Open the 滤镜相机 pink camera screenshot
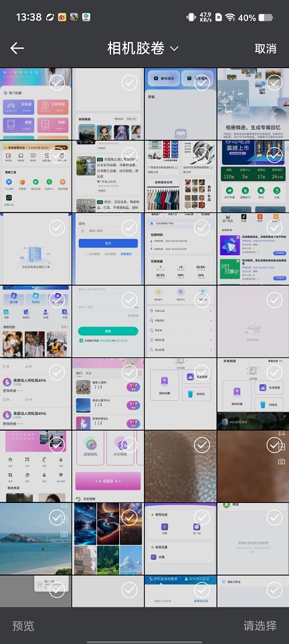The width and height of the screenshot is (289, 644). [x=108, y=466]
